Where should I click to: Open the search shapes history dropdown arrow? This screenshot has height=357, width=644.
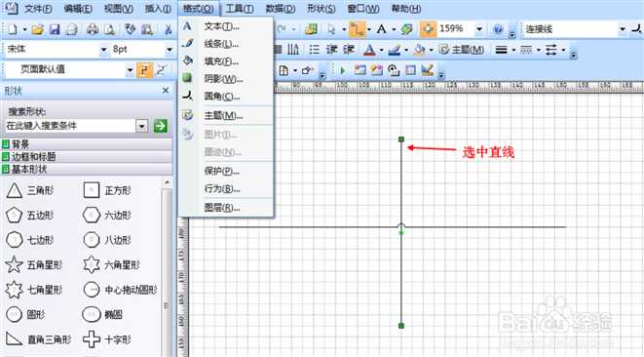pos(141,126)
